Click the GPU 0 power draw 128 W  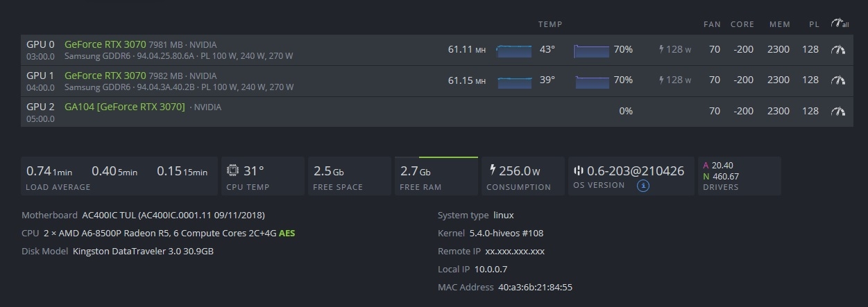pyautogui.click(x=679, y=50)
